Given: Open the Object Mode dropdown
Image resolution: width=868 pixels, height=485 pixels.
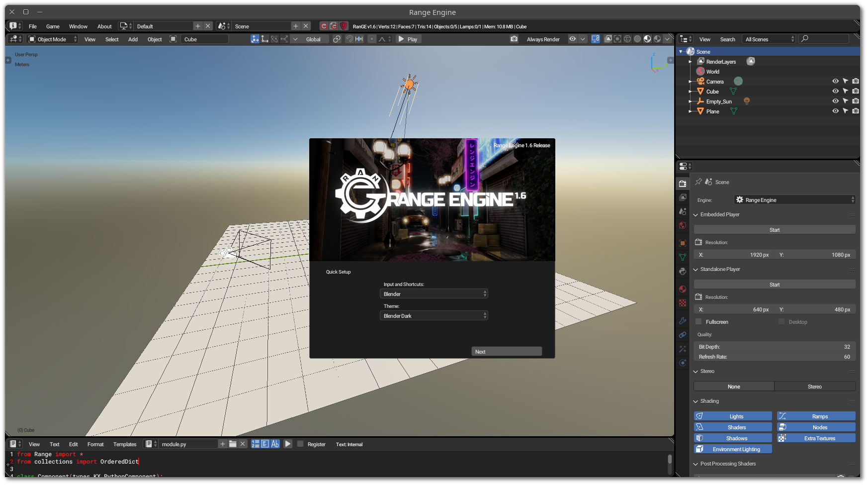Looking at the screenshot, I should point(53,39).
